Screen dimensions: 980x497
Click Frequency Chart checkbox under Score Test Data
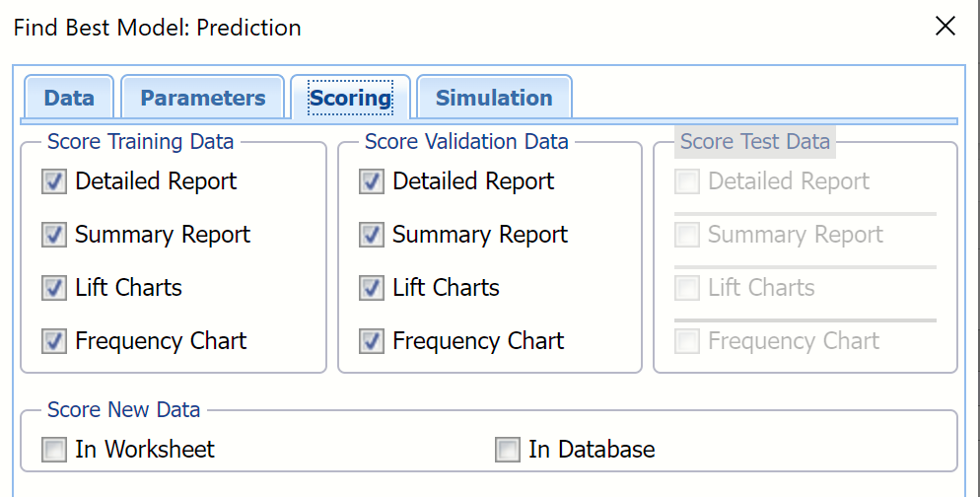point(687,342)
